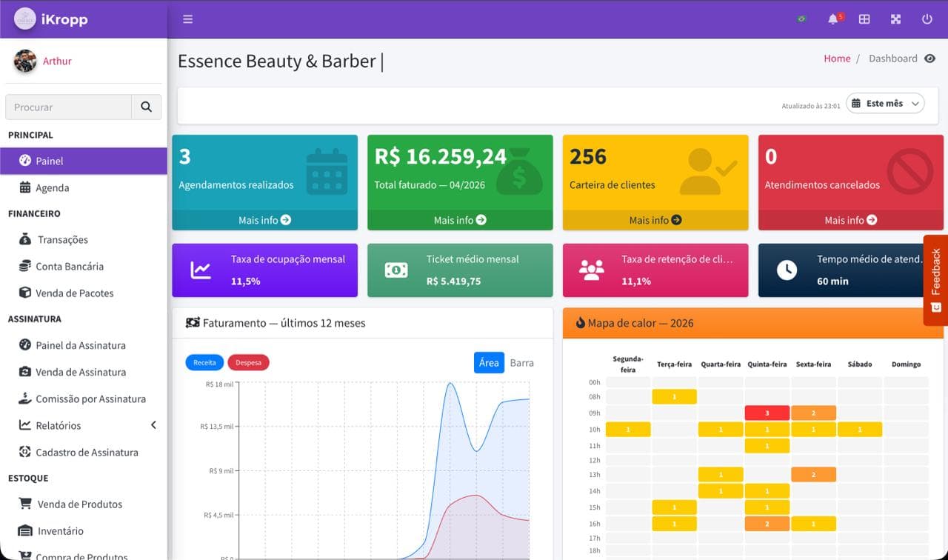Open fullscreen mode from the top bar

[895, 19]
